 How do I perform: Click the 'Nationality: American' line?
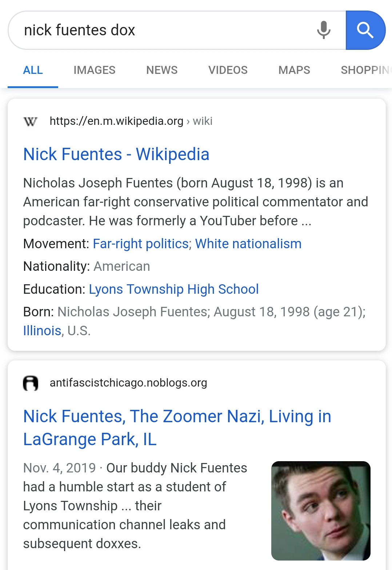point(87,266)
